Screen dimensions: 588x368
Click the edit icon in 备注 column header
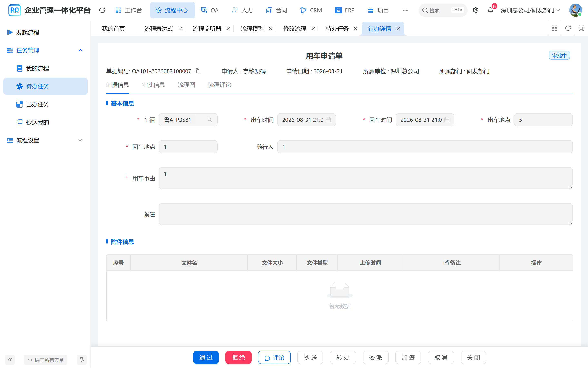pyautogui.click(x=446, y=262)
